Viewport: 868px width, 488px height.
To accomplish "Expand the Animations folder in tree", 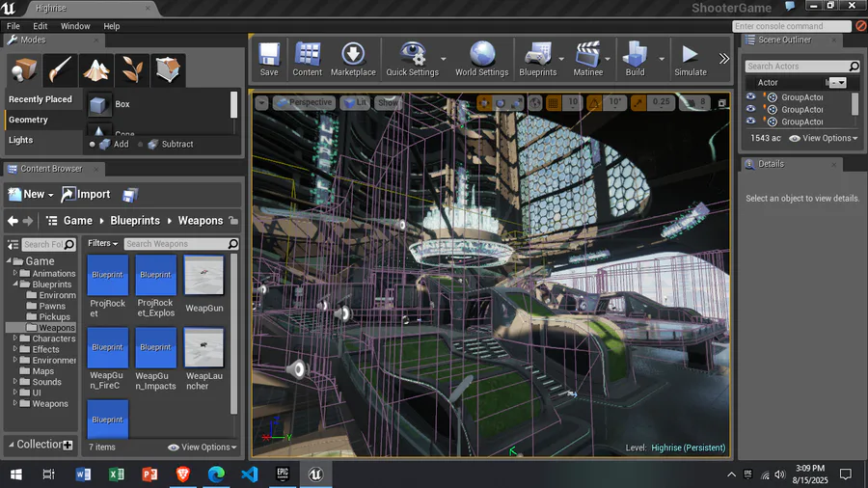I will click(15, 273).
